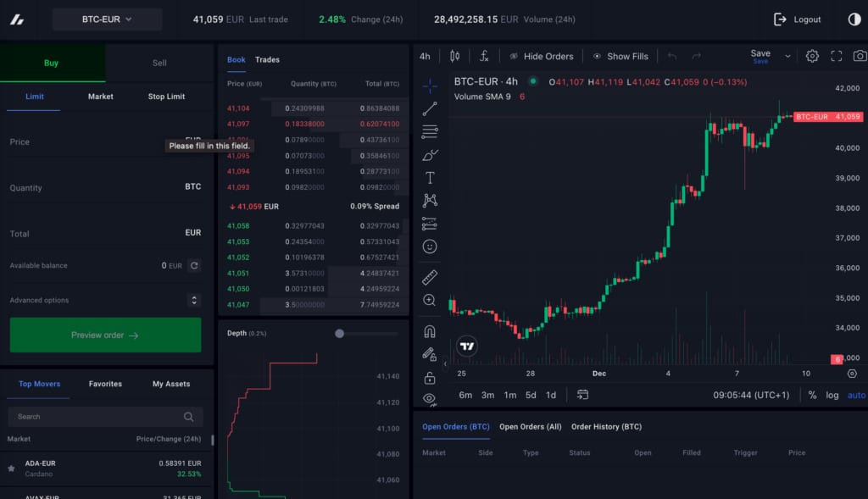Open the Fibonacci retracement tool
Screen dimensions: 868x499
pos(430,131)
